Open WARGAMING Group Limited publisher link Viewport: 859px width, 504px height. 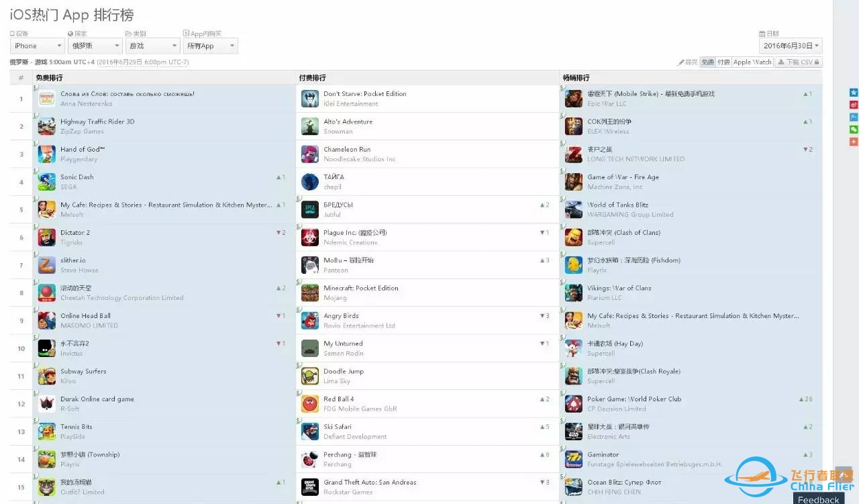pyautogui.click(x=630, y=215)
